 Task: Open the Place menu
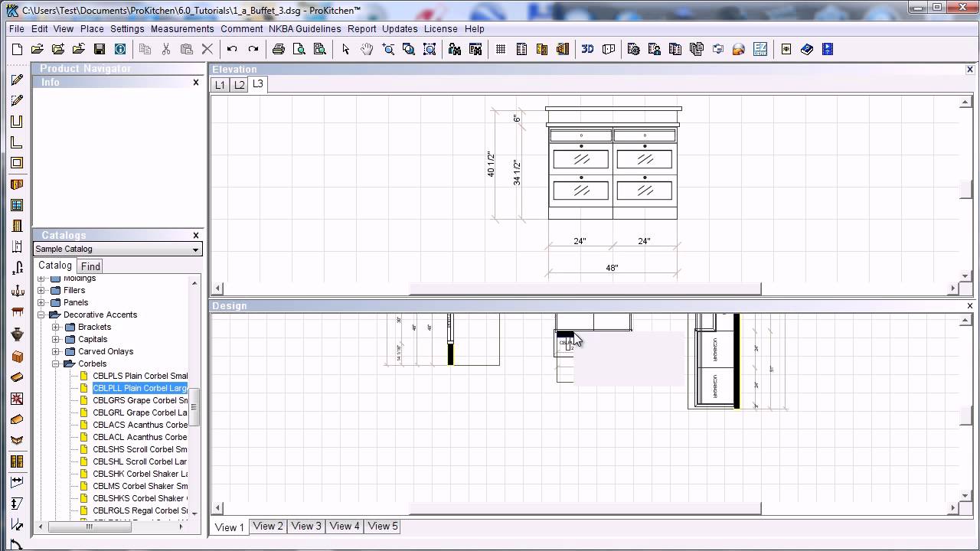(x=92, y=29)
